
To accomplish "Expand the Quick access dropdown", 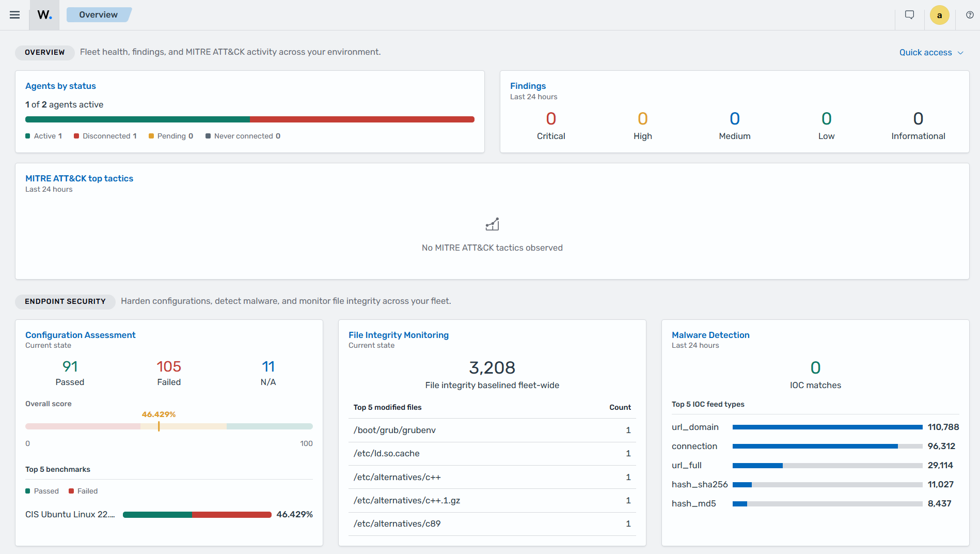I will coord(931,52).
